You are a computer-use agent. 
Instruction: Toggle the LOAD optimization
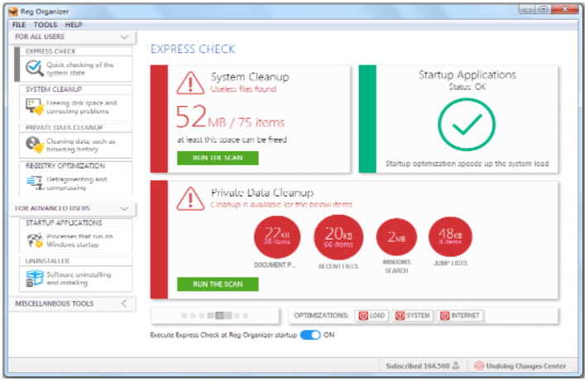coord(371,316)
